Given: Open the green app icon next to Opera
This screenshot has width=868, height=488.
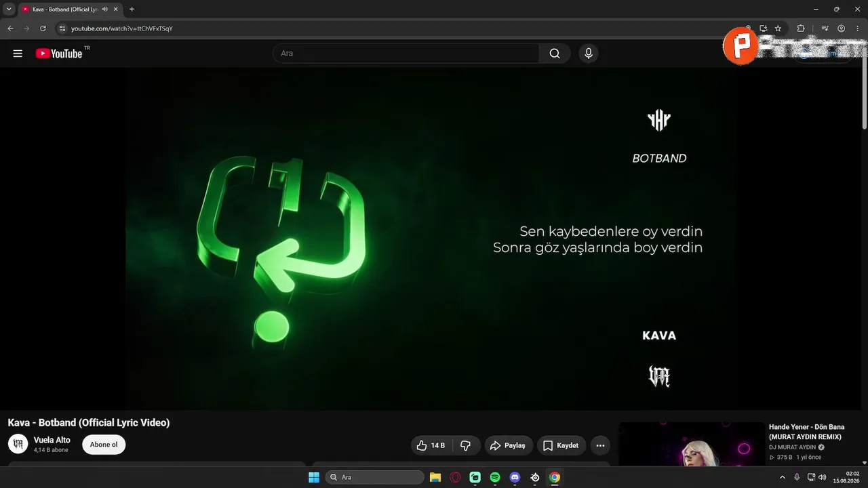Looking at the screenshot, I should point(475,477).
